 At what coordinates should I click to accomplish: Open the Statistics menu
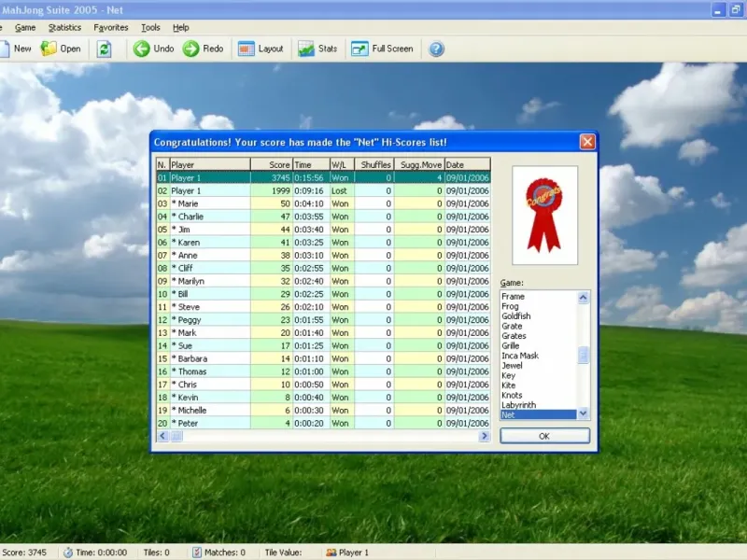pos(64,28)
